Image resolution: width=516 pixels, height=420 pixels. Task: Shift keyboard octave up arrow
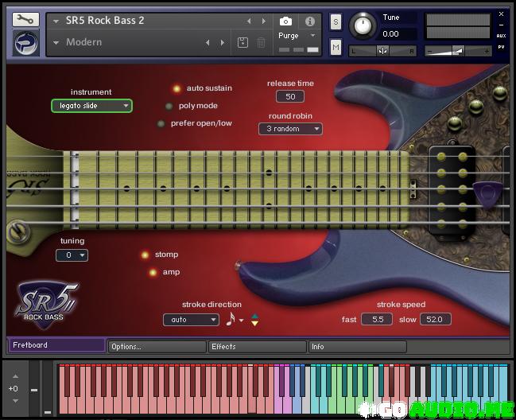pyautogui.click(x=15, y=376)
